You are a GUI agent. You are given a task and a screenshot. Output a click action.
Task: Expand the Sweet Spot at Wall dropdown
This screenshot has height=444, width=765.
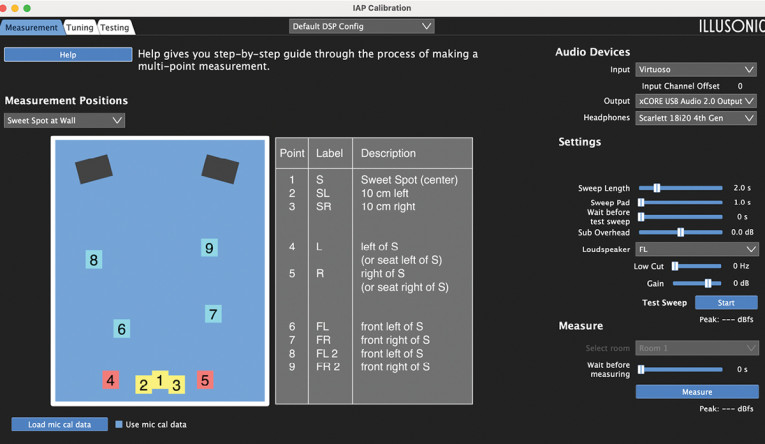tap(64, 121)
